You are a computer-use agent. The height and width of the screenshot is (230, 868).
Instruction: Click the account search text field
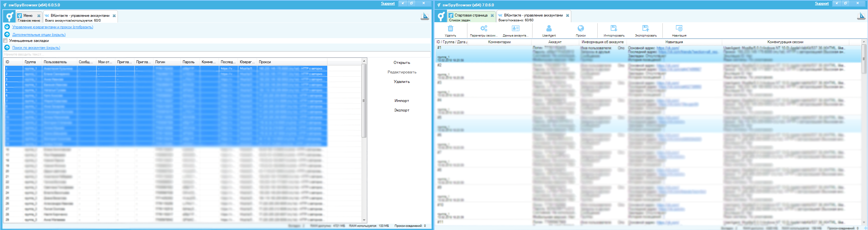point(216,54)
